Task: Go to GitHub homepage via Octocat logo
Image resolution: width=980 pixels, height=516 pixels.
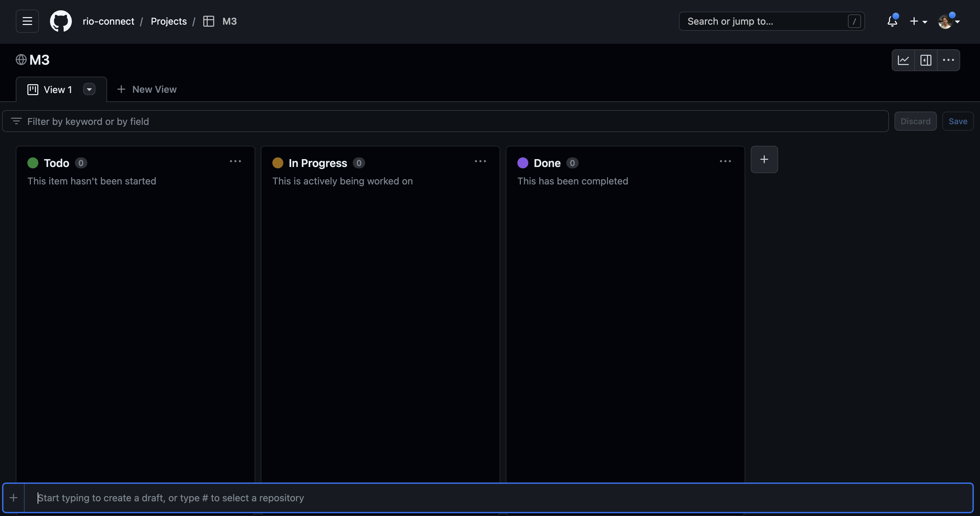Action: [61, 21]
